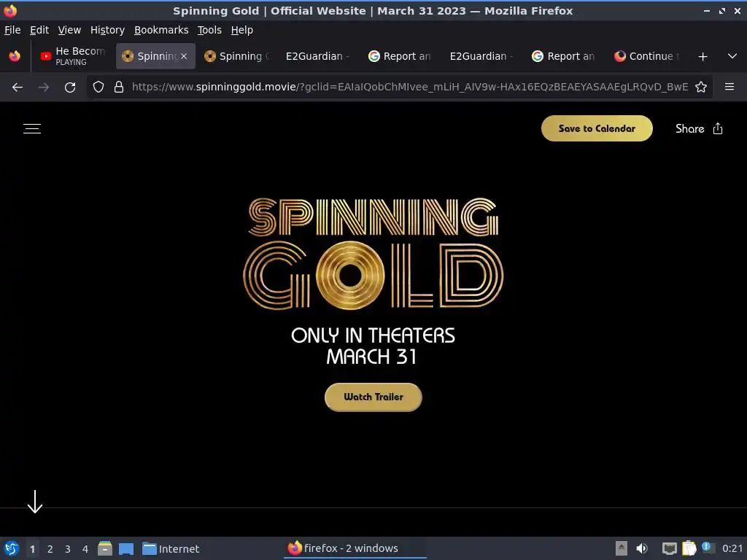Image resolution: width=747 pixels, height=560 pixels.
Task: Click the Share upload icon
Action: click(x=718, y=128)
